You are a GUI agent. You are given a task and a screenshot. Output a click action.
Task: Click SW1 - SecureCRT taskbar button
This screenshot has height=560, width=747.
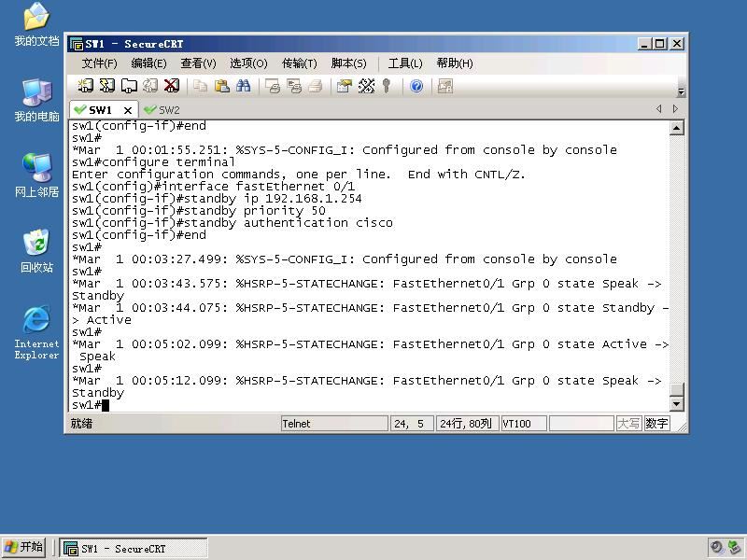(x=134, y=548)
